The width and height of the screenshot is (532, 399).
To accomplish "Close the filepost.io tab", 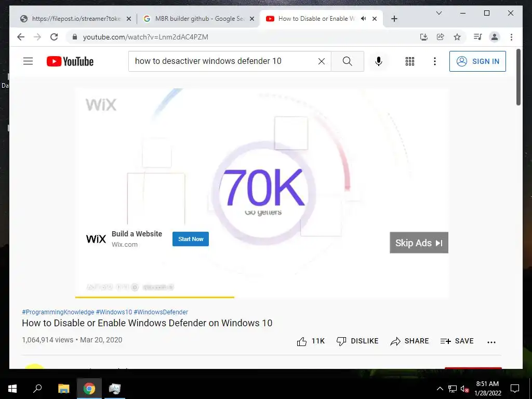I will [x=129, y=19].
